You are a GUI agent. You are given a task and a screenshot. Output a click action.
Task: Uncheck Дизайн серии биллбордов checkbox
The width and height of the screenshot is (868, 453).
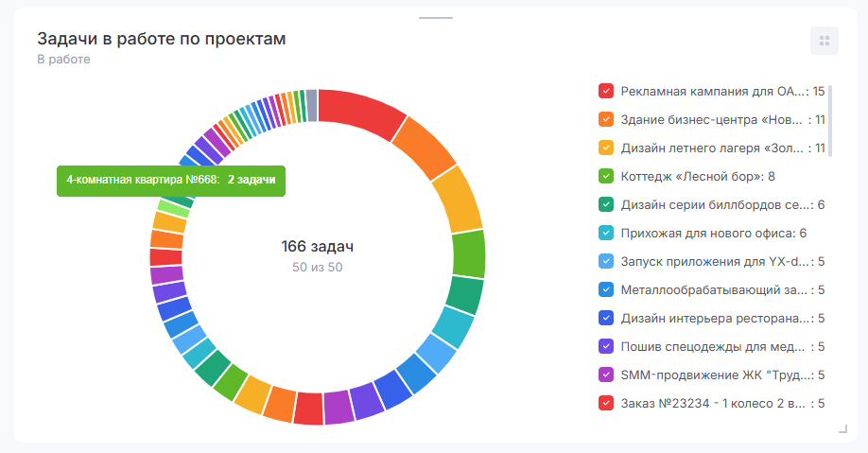coord(606,205)
